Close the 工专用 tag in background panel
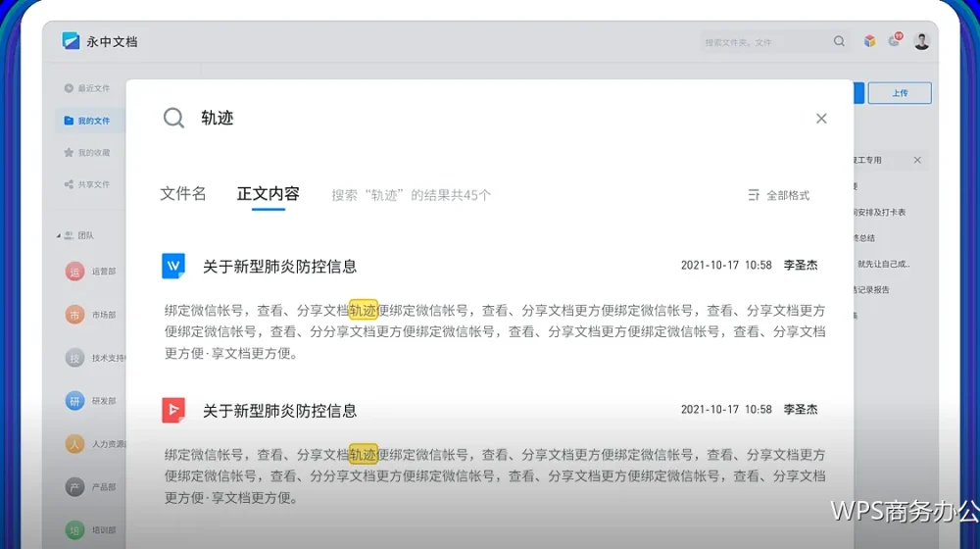980x549 pixels. 917,160
